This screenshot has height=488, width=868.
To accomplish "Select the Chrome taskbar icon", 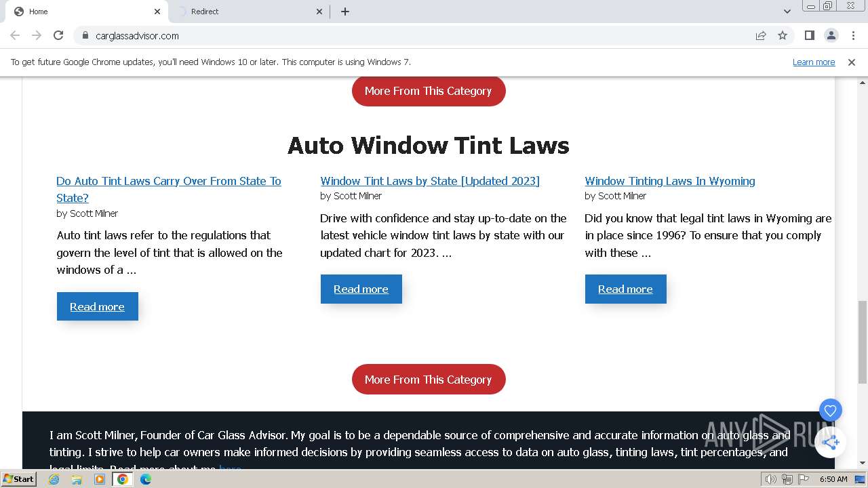I will tap(123, 479).
